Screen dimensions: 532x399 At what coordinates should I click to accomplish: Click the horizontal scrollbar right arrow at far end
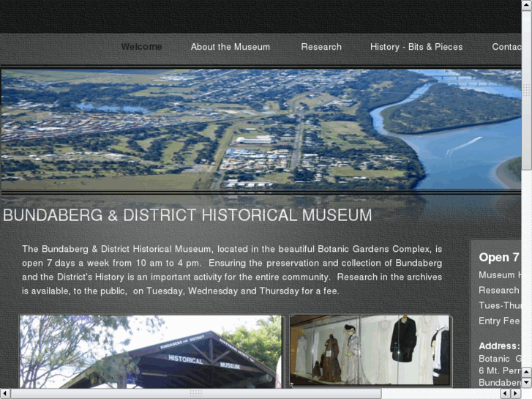(516, 394)
